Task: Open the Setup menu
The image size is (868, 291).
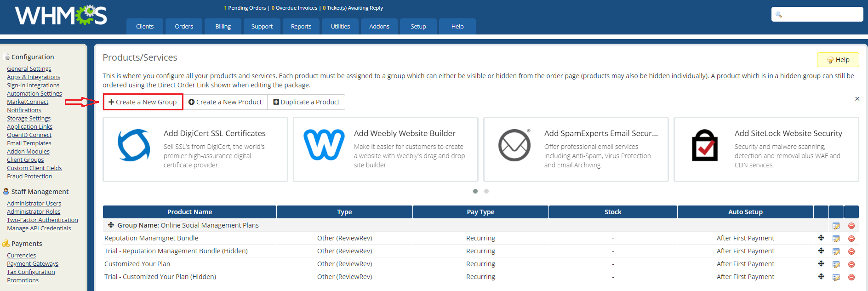Action: point(418,26)
